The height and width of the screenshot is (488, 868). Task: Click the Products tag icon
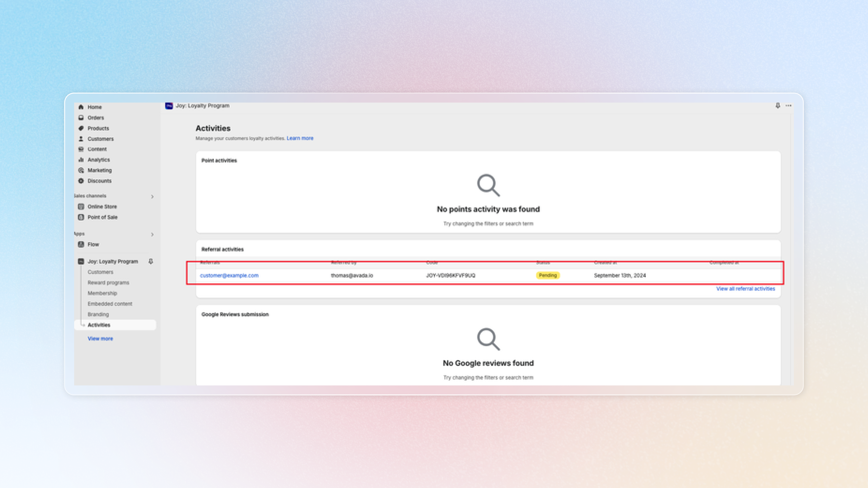click(81, 128)
